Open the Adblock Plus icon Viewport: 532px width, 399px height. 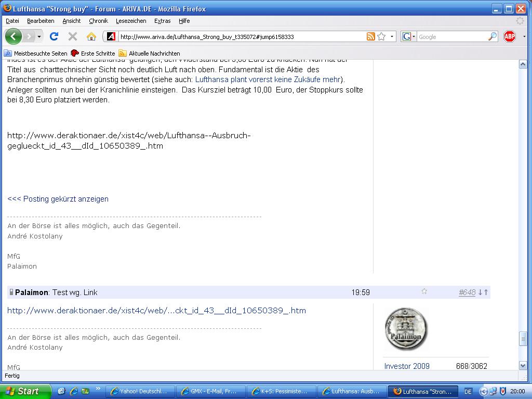[x=510, y=36]
